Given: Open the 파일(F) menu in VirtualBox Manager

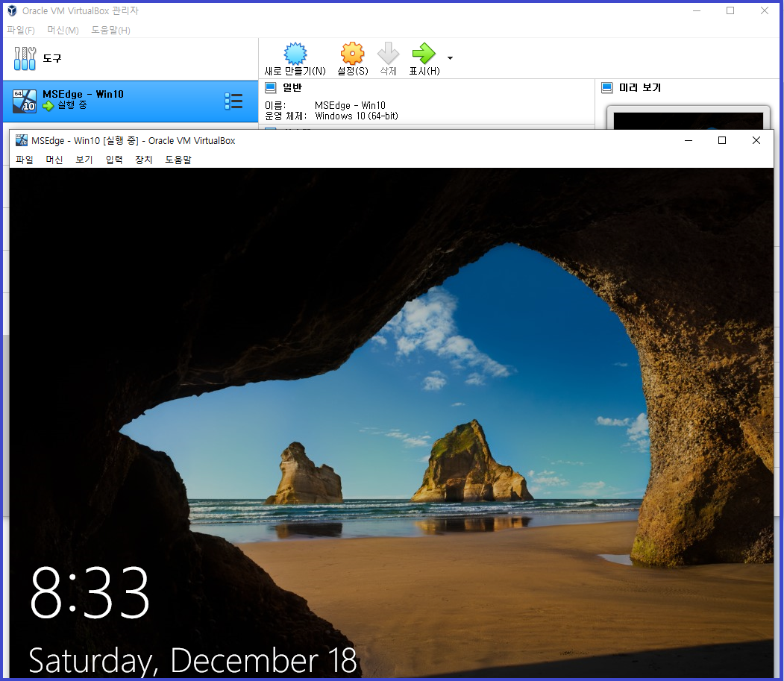Looking at the screenshot, I should click(20, 30).
